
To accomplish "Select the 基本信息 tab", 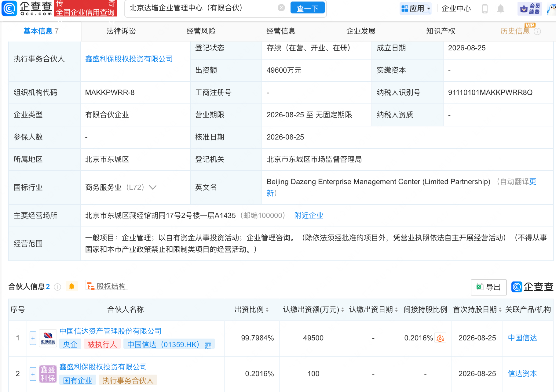I will pyautogui.click(x=41, y=31).
